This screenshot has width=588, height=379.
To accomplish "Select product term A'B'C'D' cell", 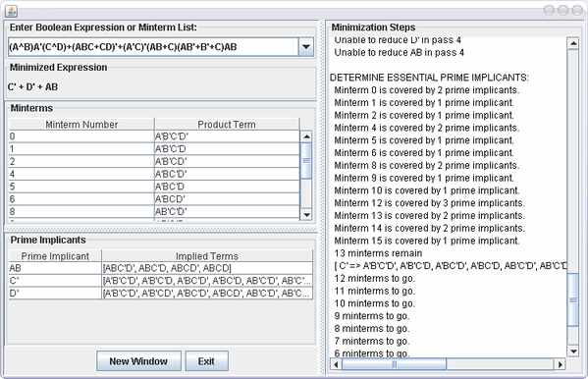I will coord(227,136).
